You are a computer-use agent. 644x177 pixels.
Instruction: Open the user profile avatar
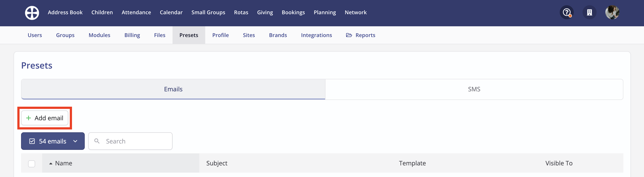coord(612,12)
